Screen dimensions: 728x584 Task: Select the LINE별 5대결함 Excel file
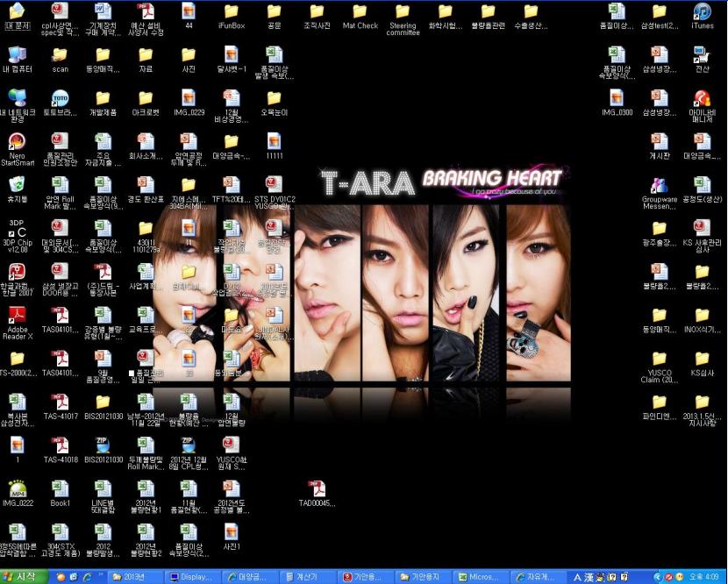tap(103, 496)
